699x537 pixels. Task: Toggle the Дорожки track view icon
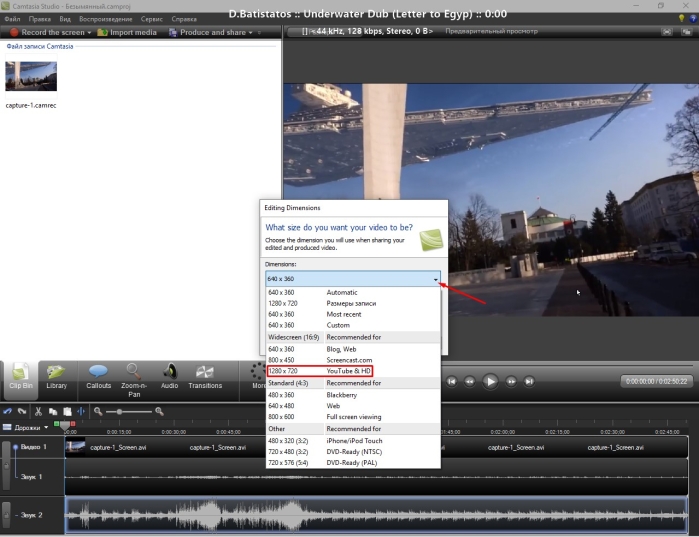(7, 427)
